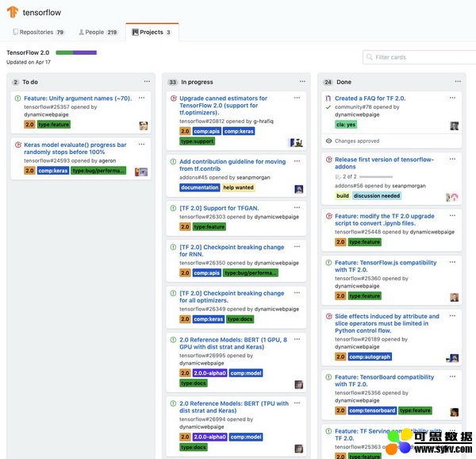The width and height of the screenshot is (476, 459).
Task: Click documentation label on contribution guideline card
Action: [199, 187]
